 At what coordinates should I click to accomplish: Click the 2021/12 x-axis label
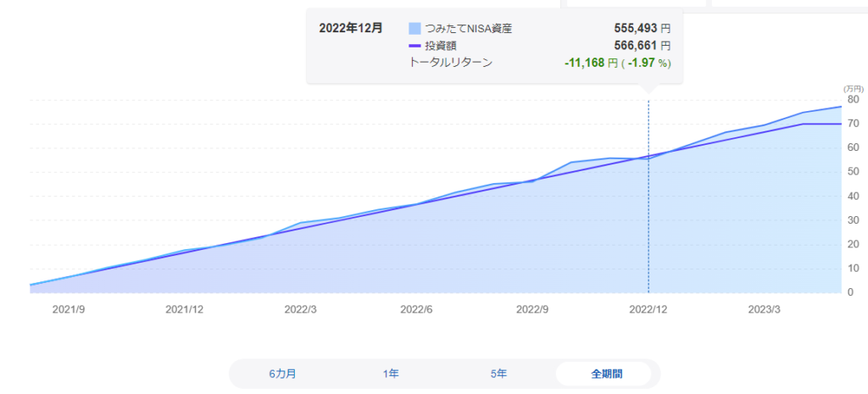184,309
